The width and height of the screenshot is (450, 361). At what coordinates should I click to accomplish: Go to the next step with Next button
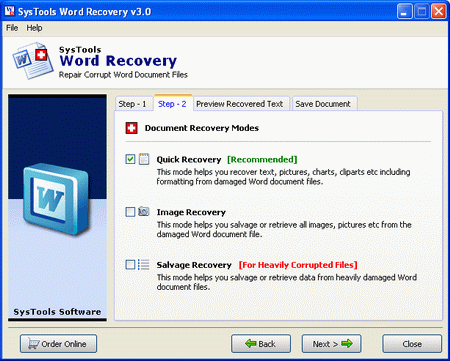[x=332, y=344]
